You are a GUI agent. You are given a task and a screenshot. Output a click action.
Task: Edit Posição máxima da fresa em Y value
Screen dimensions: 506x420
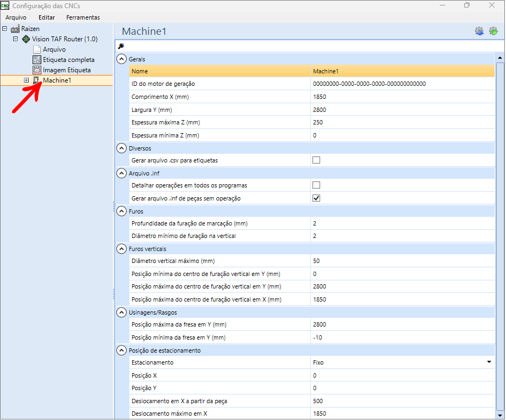point(402,324)
